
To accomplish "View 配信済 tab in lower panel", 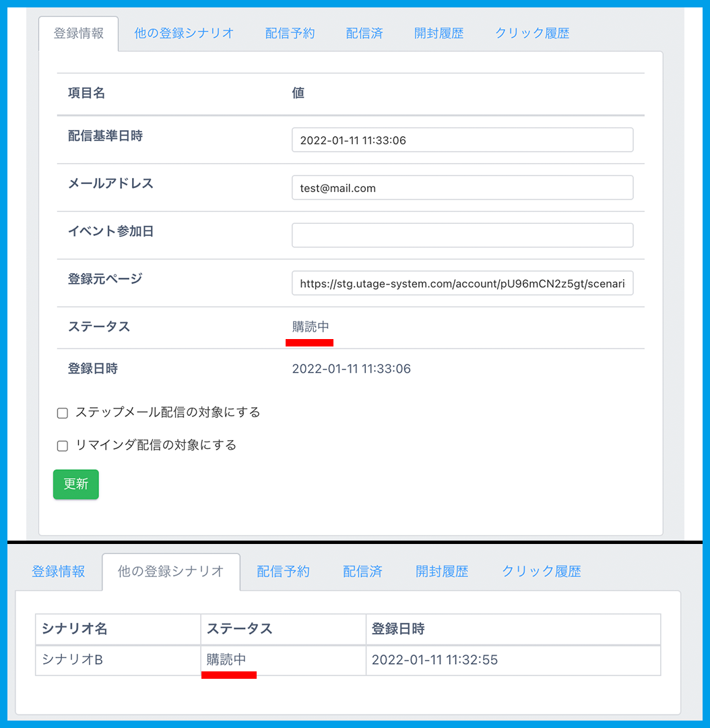I will (x=362, y=572).
